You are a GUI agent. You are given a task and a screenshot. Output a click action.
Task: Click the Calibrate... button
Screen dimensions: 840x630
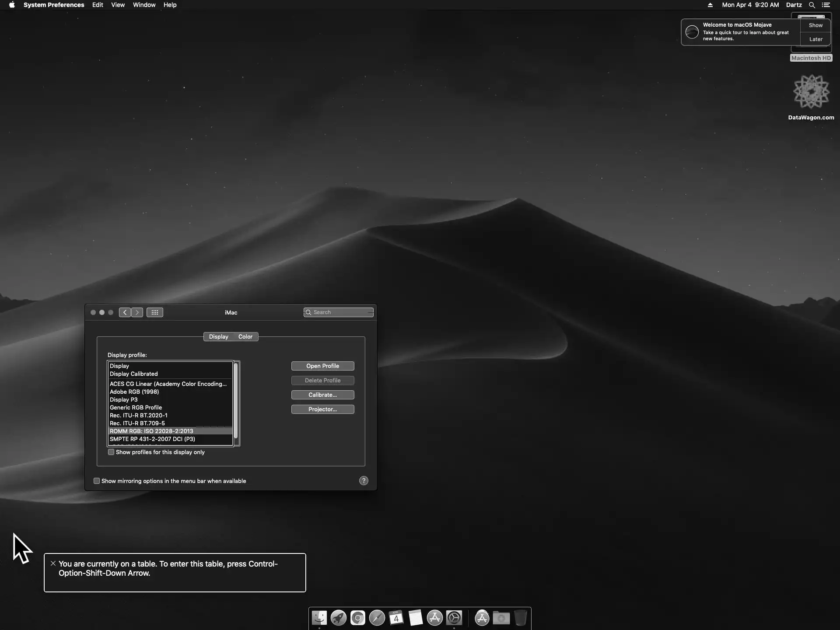point(322,395)
